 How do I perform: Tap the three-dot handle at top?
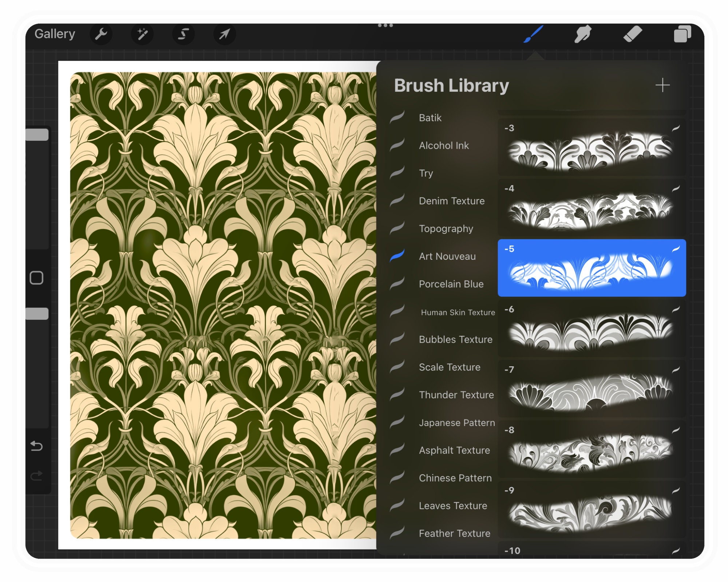pos(385,25)
